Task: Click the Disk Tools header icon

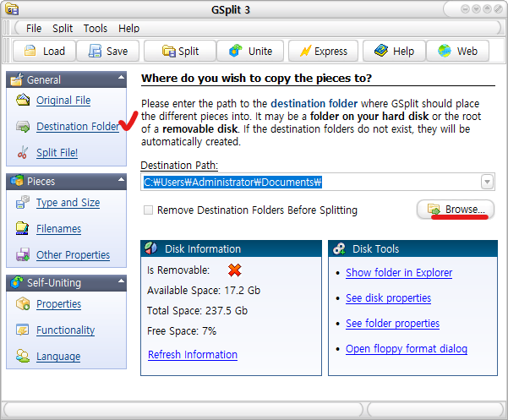Action: [x=339, y=248]
